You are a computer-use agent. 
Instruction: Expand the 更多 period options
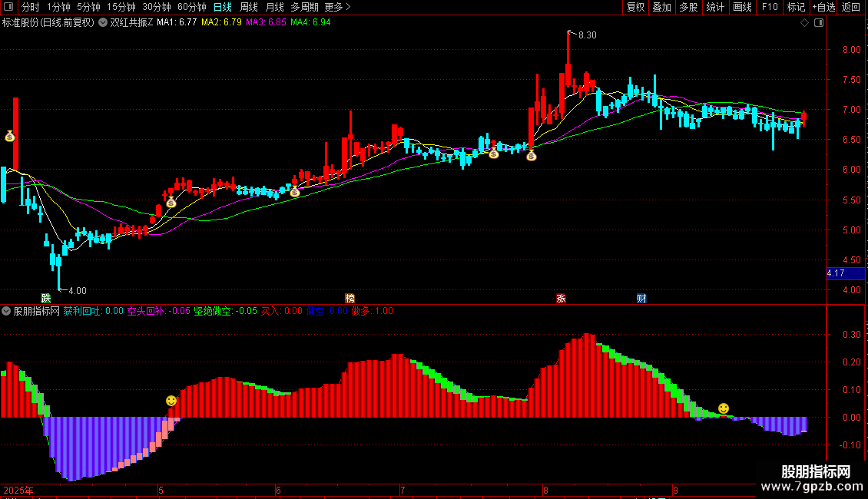pyautogui.click(x=337, y=7)
